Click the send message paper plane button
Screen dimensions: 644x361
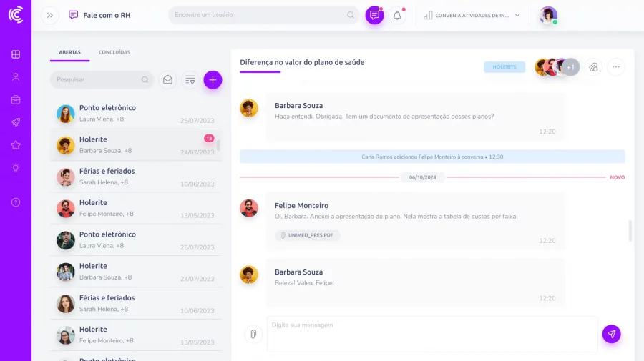pos(611,334)
